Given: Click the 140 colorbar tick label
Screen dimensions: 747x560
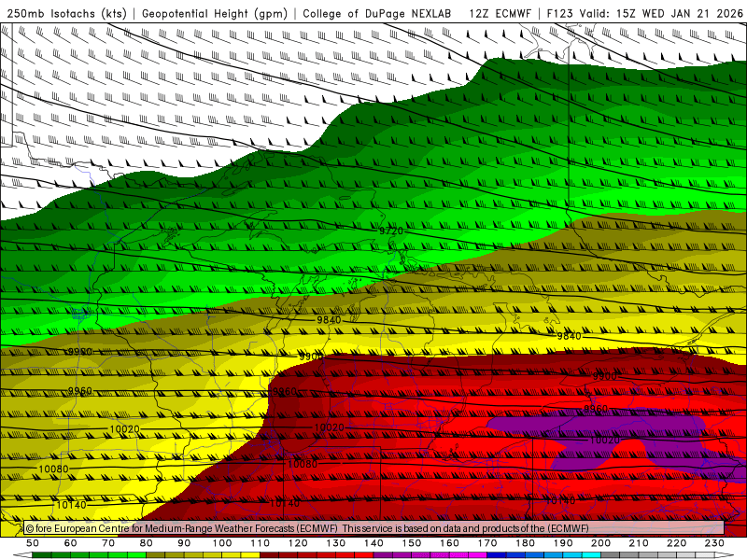Looking at the screenshot, I should tap(373, 543).
